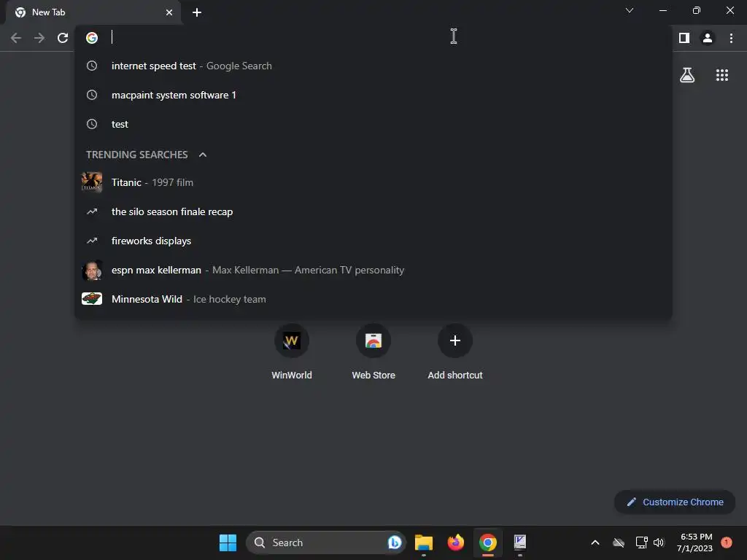Open the notification badge
This screenshot has height=560, width=747.
coord(726,542)
